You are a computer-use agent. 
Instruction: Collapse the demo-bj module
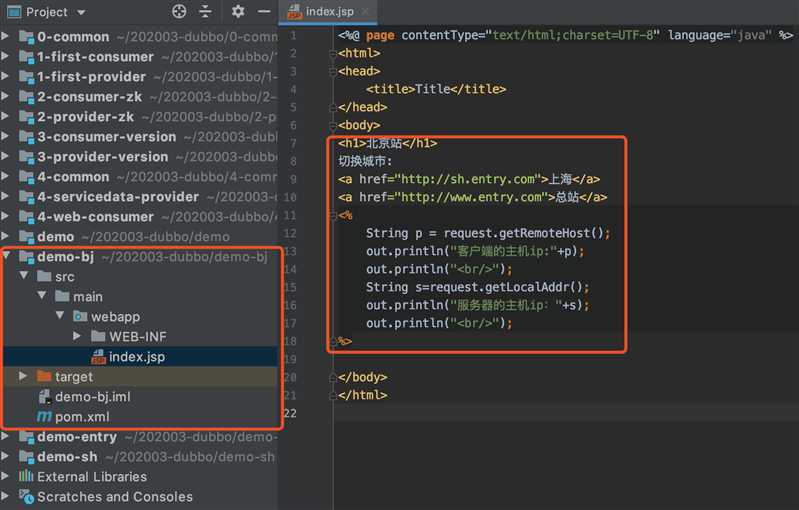(7, 257)
